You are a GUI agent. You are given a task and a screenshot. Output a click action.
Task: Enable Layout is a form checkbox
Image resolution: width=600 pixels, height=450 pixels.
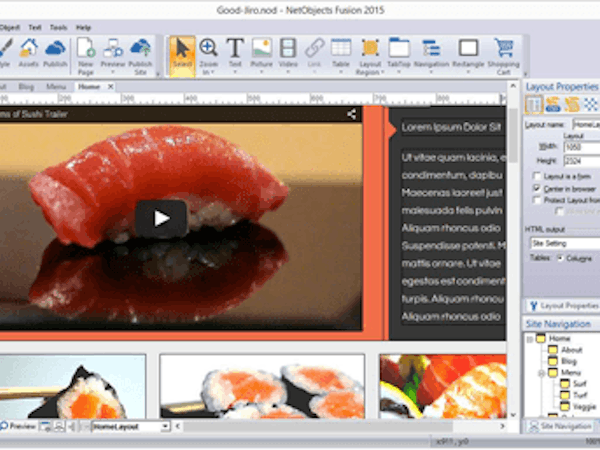537,176
